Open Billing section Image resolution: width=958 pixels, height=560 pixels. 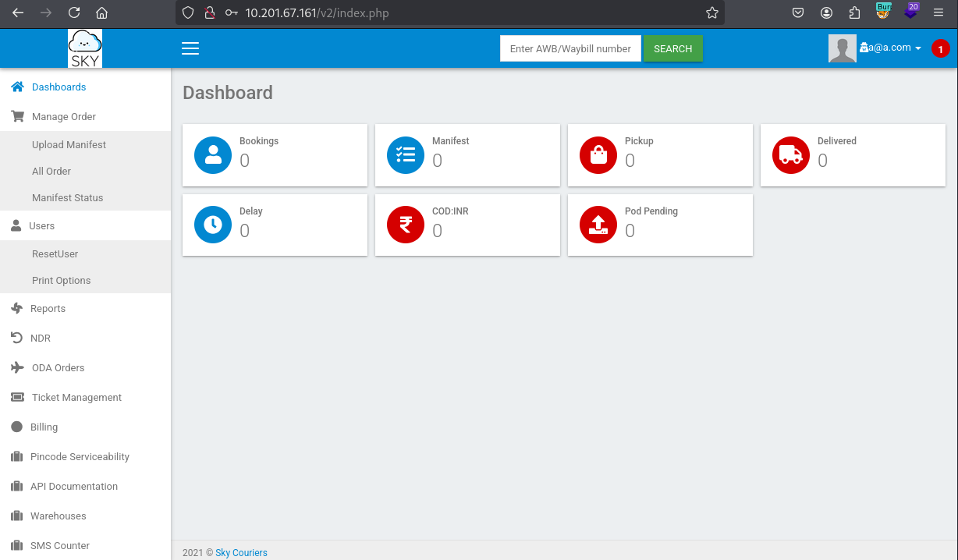[85, 427]
